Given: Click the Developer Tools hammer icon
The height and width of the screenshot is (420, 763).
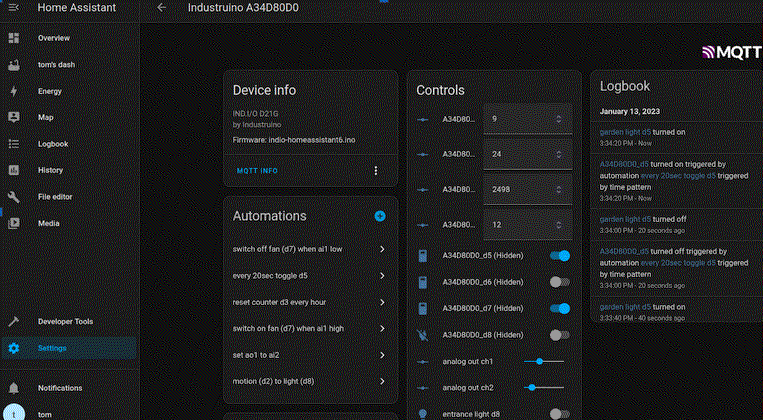Looking at the screenshot, I should click(x=14, y=322).
